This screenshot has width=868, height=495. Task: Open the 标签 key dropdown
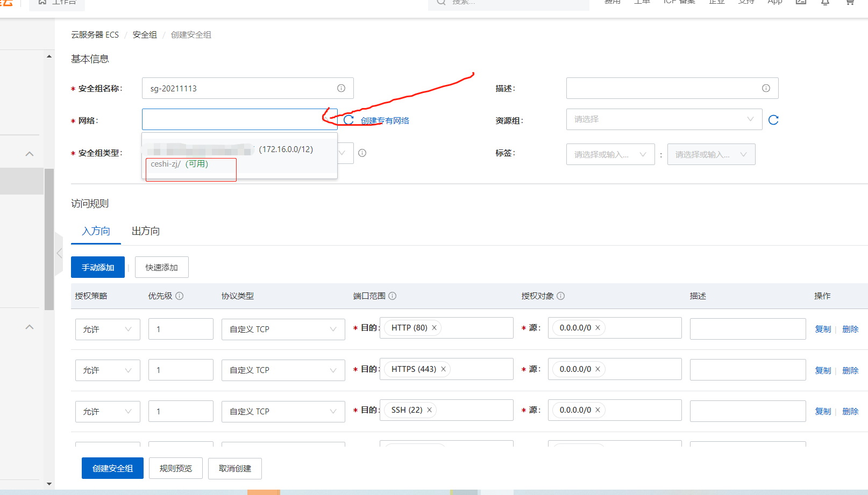610,154
